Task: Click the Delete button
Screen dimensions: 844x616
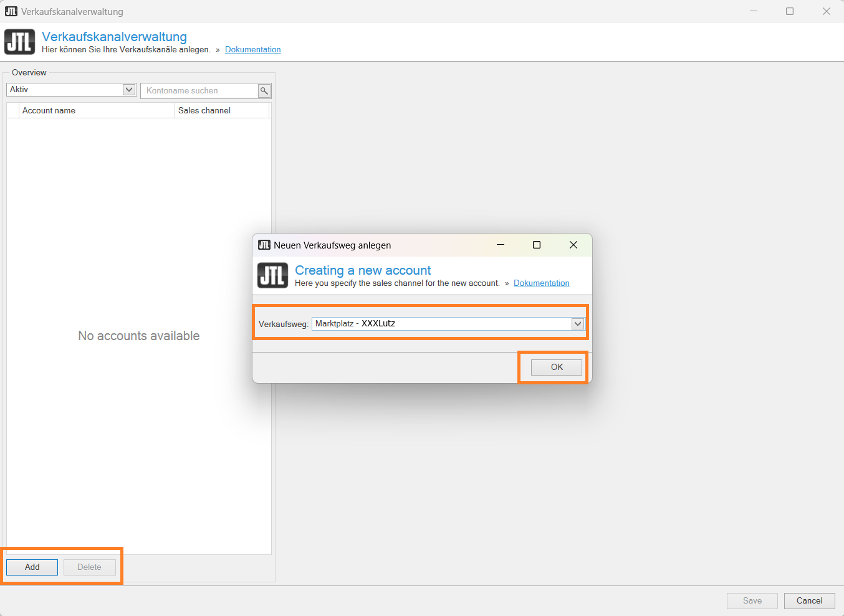Action: point(89,567)
